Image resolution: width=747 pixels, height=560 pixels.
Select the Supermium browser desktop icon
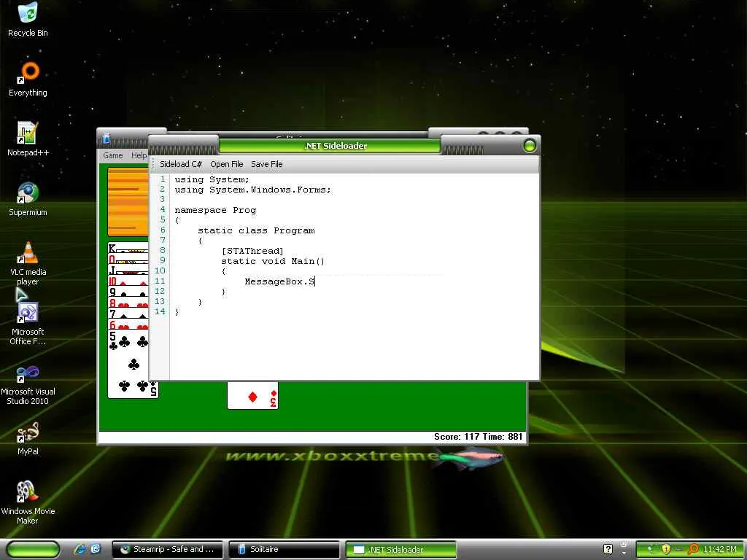pyautogui.click(x=28, y=199)
